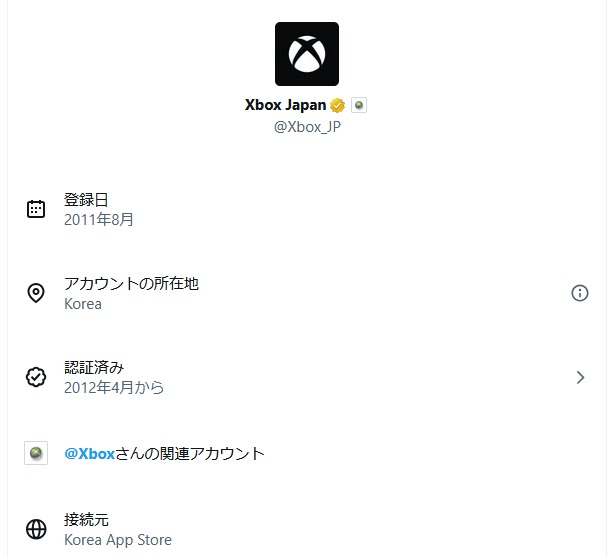The image size is (613, 558).
Task: Click the small affiliate badge after Xbox Japan name
Action: (359, 105)
